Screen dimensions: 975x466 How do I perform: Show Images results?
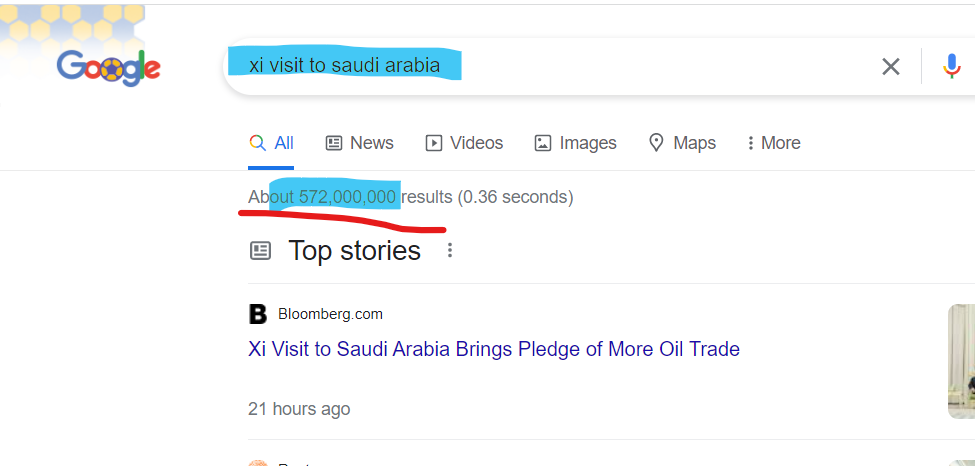pos(575,143)
